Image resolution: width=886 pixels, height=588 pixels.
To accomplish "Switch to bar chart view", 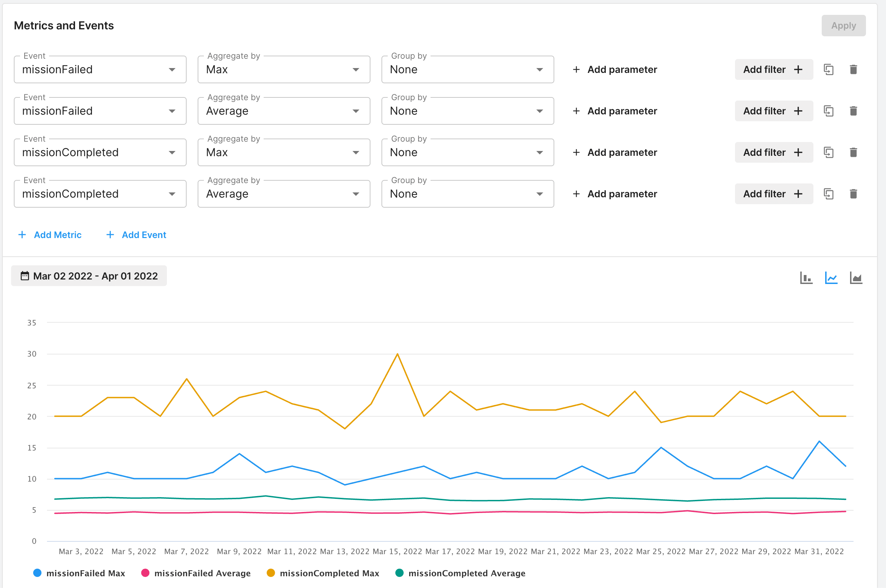I will click(x=806, y=278).
